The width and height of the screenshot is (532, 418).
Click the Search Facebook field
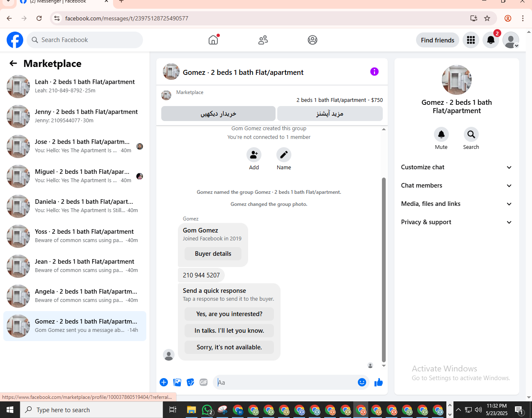85,40
